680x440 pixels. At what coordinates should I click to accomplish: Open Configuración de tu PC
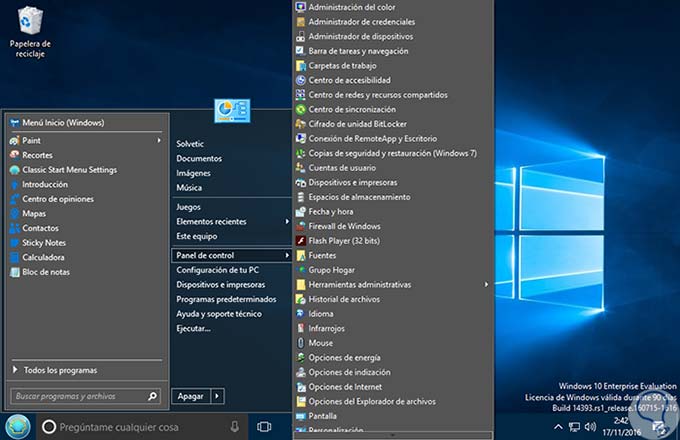[218, 270]
